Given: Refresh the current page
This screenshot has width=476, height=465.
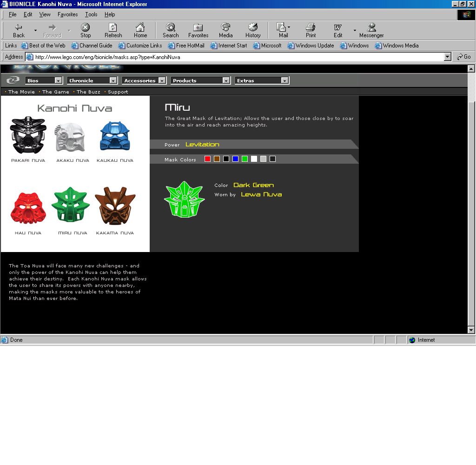Looking at the screenshot, I should click(x=113, y=30).
